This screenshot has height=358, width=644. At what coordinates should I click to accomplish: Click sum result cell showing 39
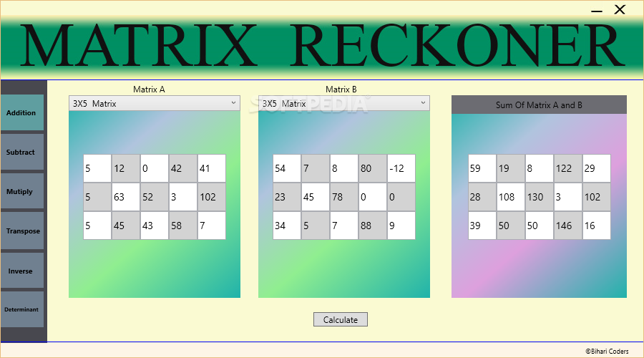[x=482, y=226]
